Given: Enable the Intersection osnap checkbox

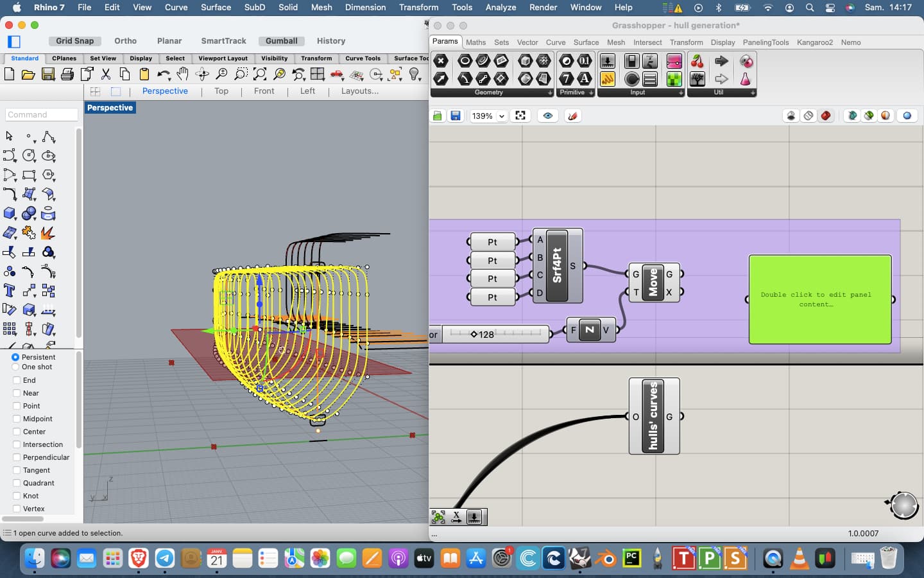Looking at the screenshot, I should (x=17, y=444).
